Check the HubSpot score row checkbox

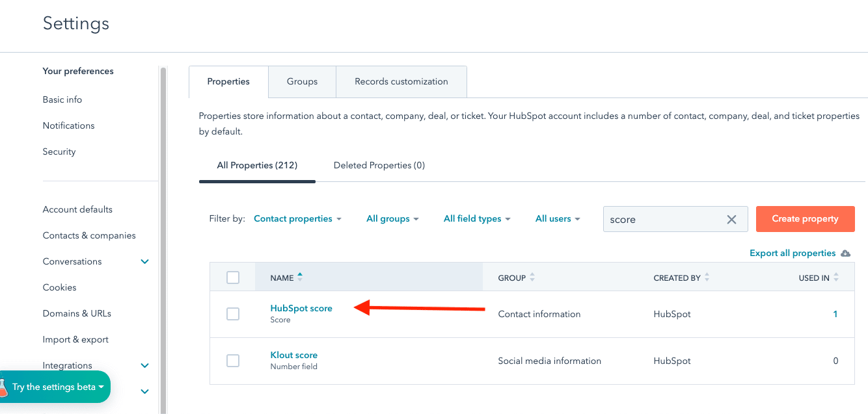[233, 314]
